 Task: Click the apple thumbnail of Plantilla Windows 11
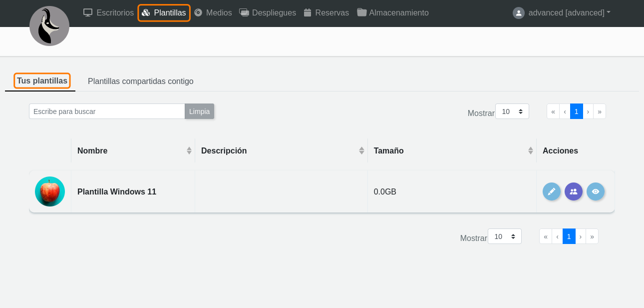(50, 191)
